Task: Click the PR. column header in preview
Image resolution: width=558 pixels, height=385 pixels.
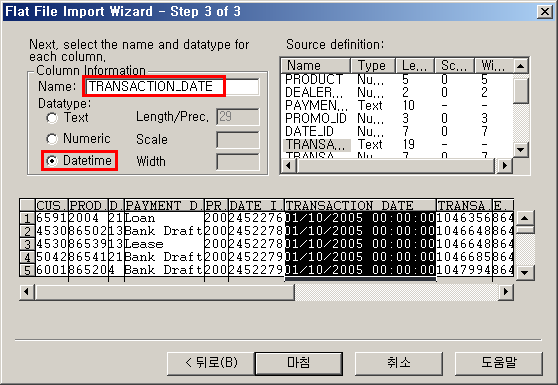Action: click(x=216, y=205)
